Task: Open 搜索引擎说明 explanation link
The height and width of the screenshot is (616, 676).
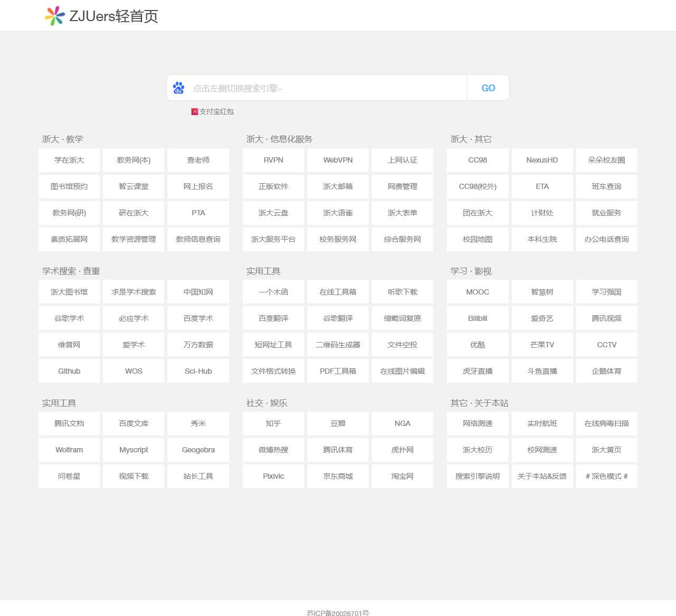Action: 477,476
